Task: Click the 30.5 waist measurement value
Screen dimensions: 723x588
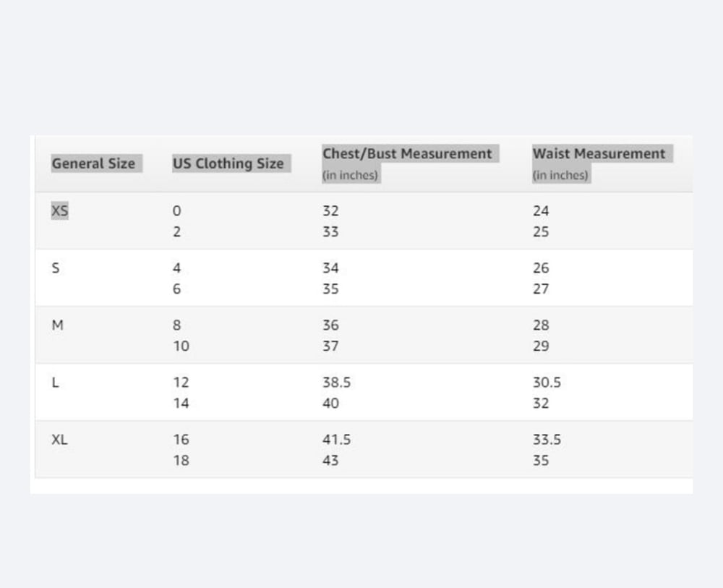Action: pos(547,382)
